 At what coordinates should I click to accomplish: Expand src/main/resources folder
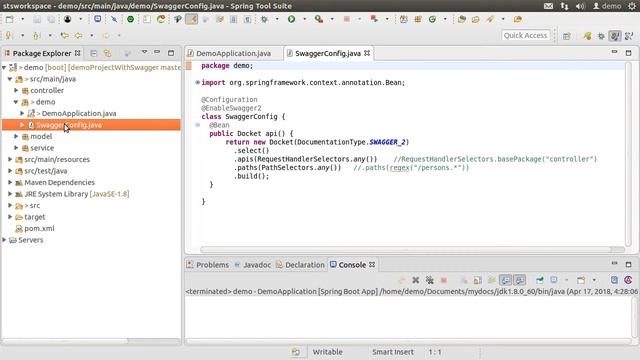point(10,159)
